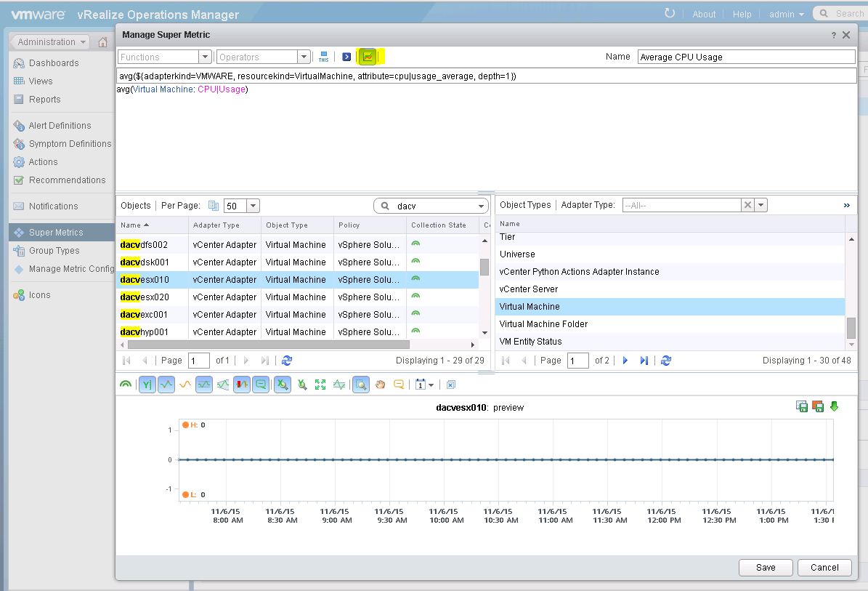Click the Per Page copy icon in Objects panel

pyautogui.click(x=213, y=206)
